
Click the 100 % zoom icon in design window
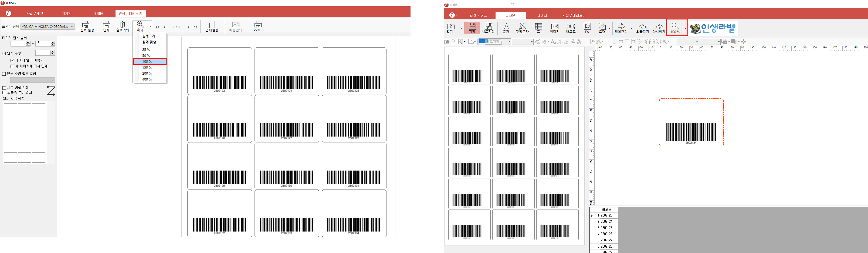click(675, 28)
